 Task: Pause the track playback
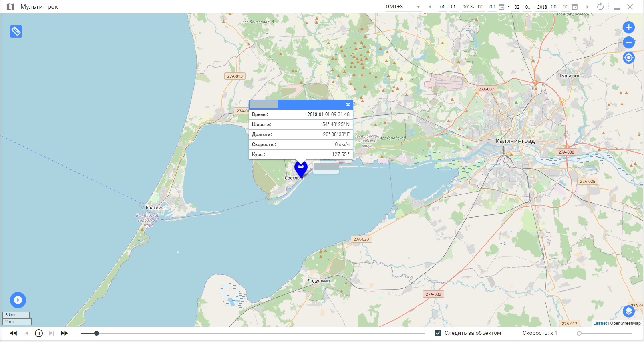coord(39,333)
